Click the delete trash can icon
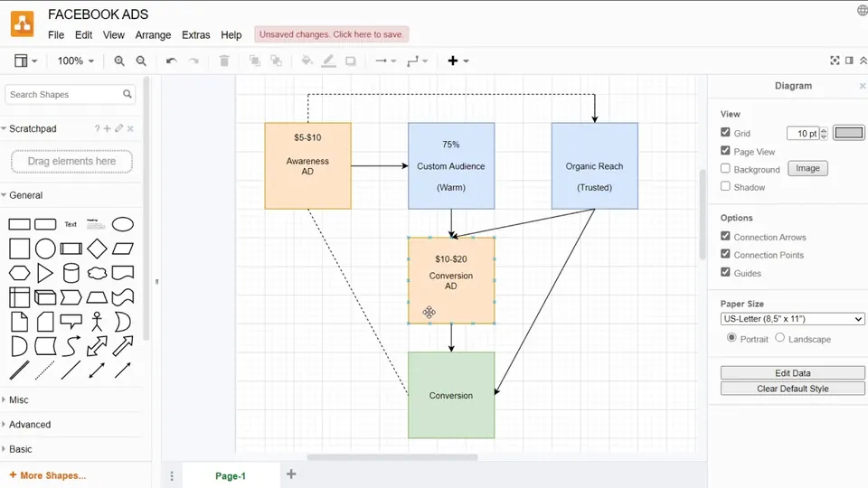 click(224, 61)
